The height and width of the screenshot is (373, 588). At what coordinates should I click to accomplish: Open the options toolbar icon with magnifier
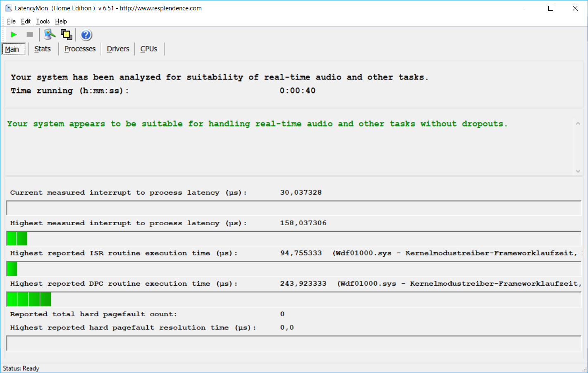tap(50, 35)
